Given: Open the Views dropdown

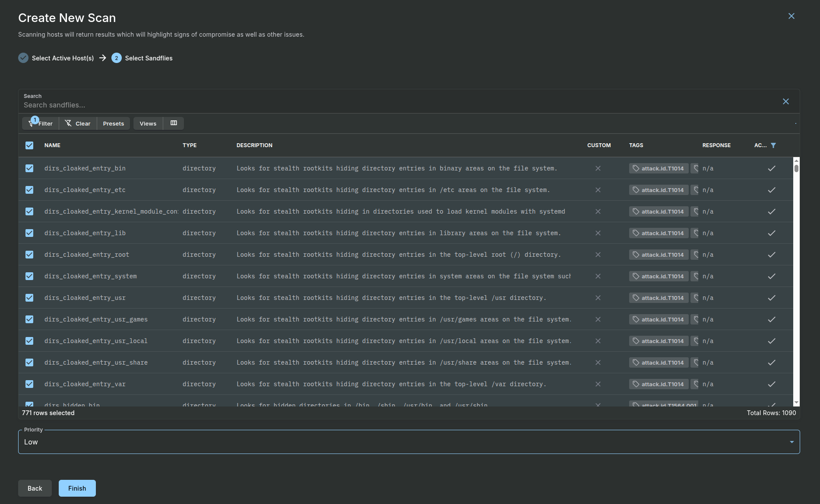Looking at the screenshot, I should click(x=148, y=123).
